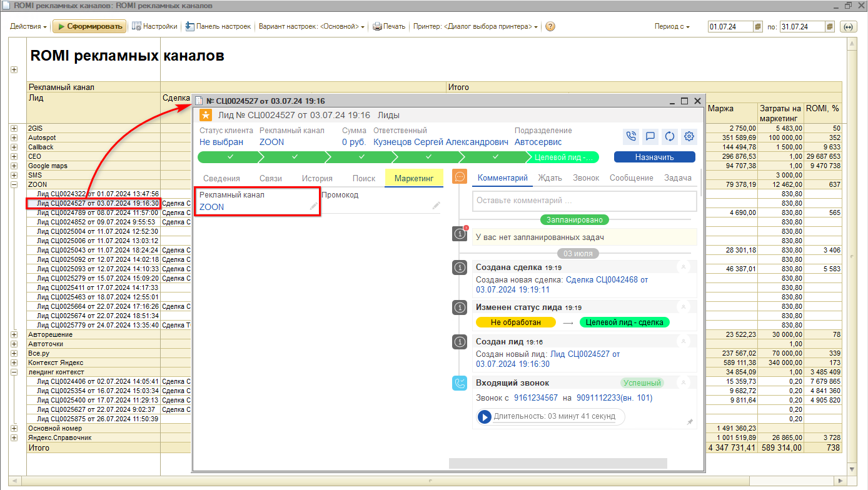Click the user avatar icon on 'Изменен статус лида'
The width and height of the screenshot is (868, 490).
pos(685,307)
